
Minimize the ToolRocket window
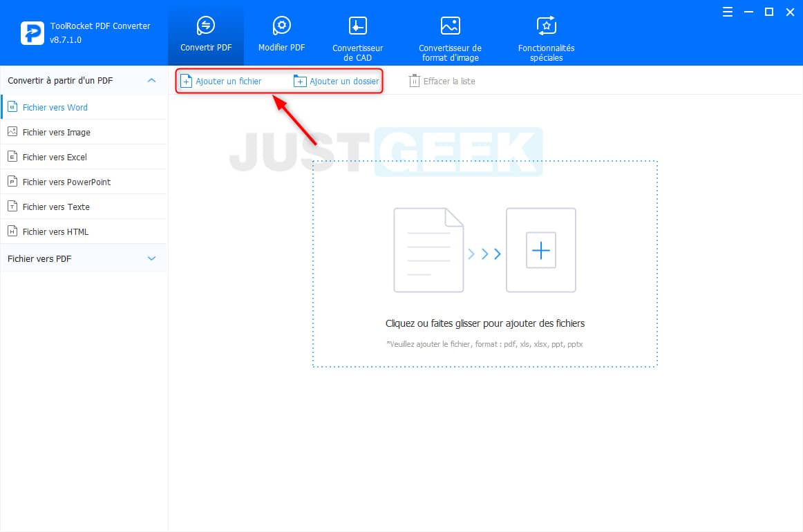pos(748,12)
